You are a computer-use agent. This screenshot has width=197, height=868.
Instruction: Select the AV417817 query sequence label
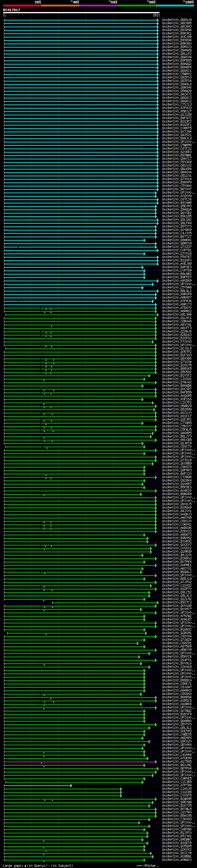point(11,10)
